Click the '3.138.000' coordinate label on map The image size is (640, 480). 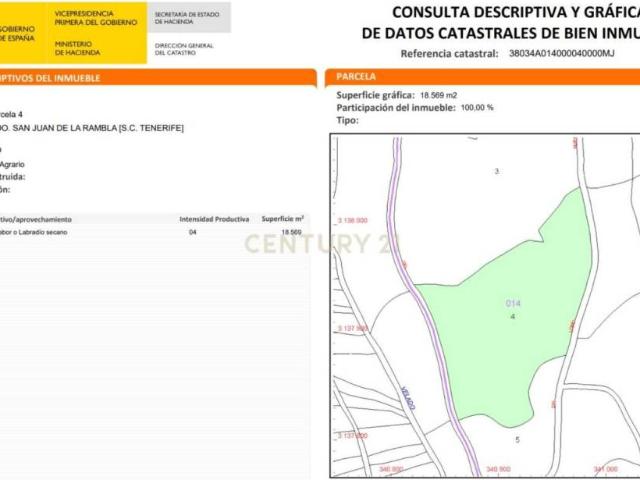pos(353,220)
